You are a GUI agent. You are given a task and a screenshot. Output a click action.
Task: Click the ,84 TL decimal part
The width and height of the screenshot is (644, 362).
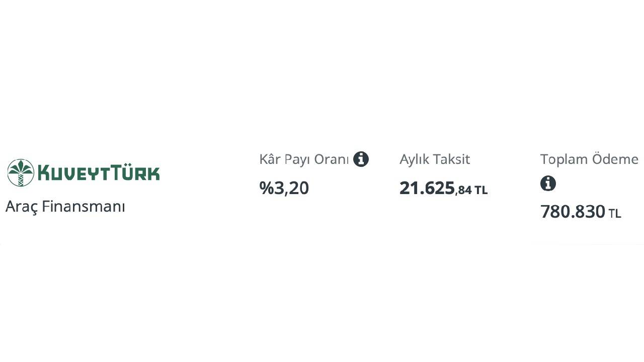471,190
